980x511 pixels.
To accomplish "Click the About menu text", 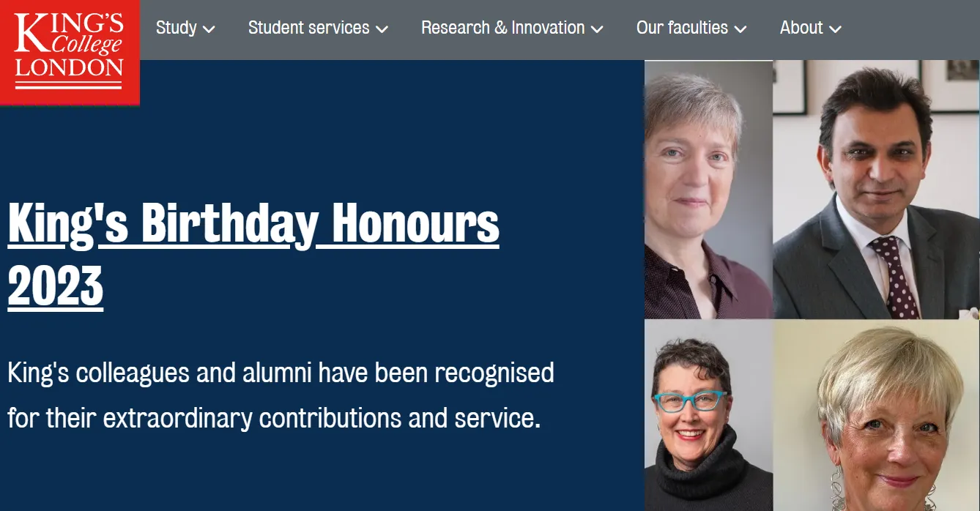I will click(x=801, y=28).
